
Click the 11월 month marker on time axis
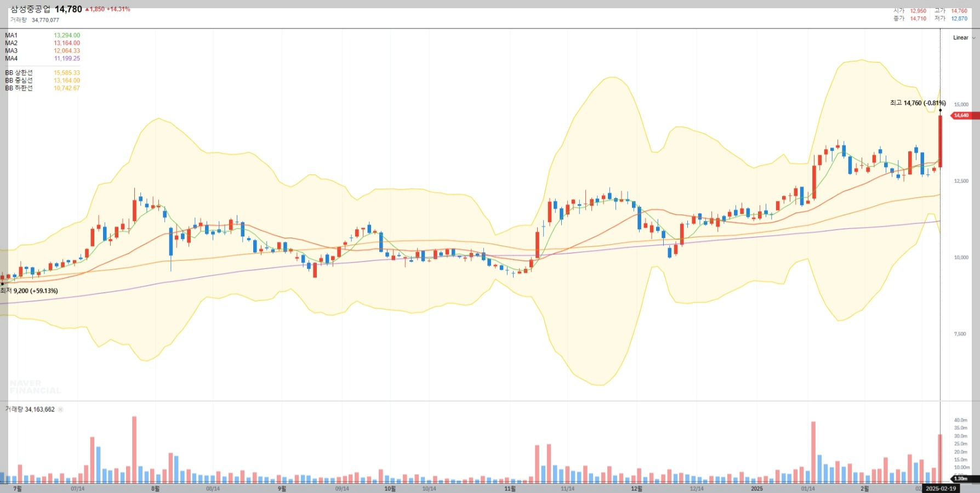click(510, 489)
